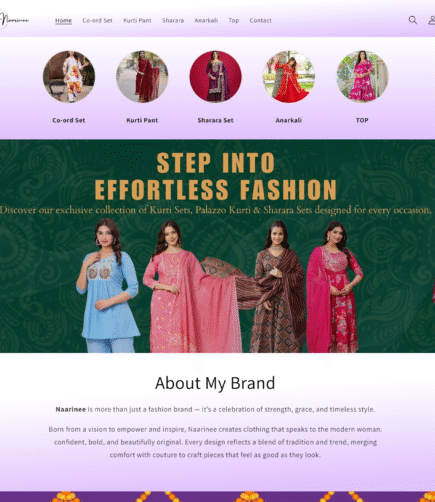Visit the Contact page link
Screen dimensions: 435x502
tap(260, 20)
